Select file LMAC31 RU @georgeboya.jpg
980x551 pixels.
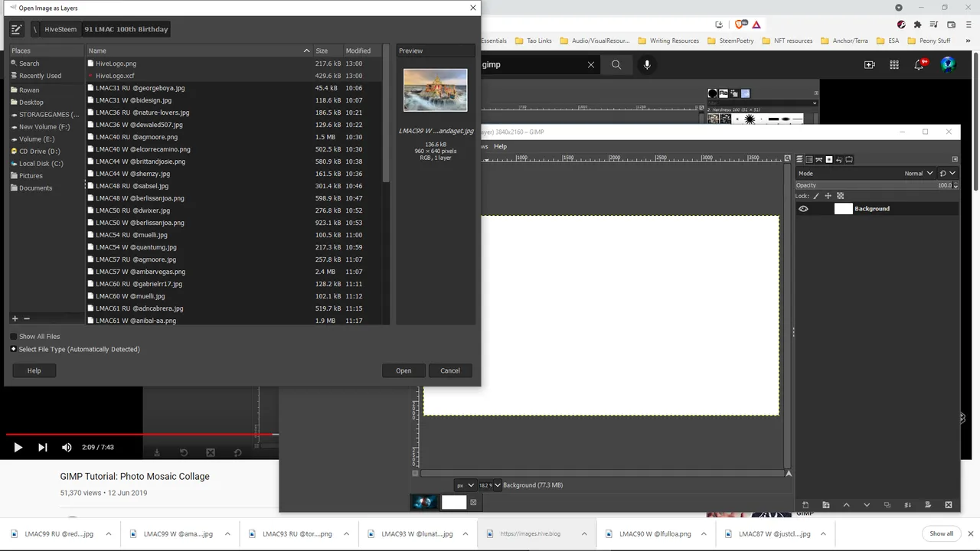click(233, 88)
